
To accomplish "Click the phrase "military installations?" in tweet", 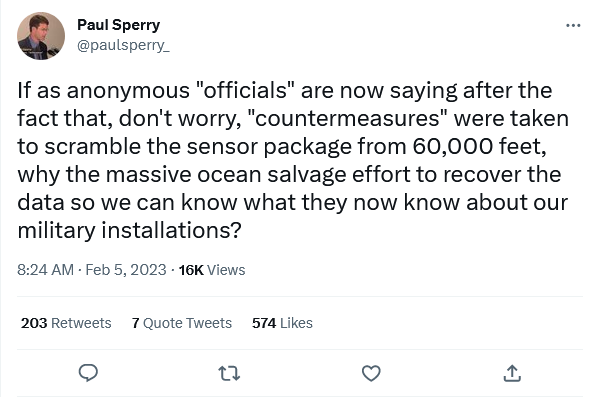I will [129, 230].
